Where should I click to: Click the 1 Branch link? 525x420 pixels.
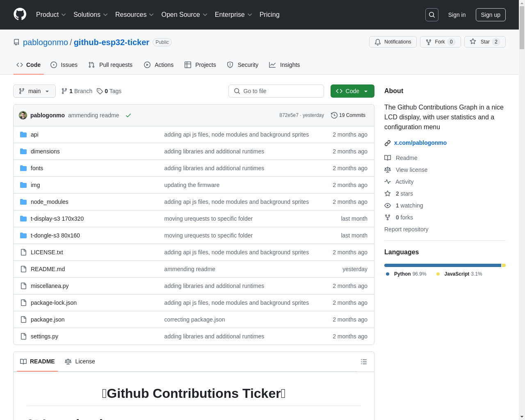click(77, 91)
